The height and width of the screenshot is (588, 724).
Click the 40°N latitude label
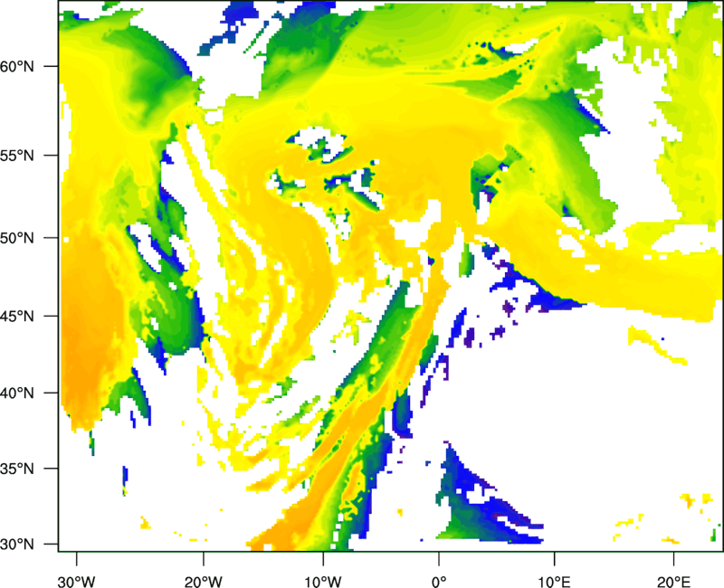coord(17,394)
